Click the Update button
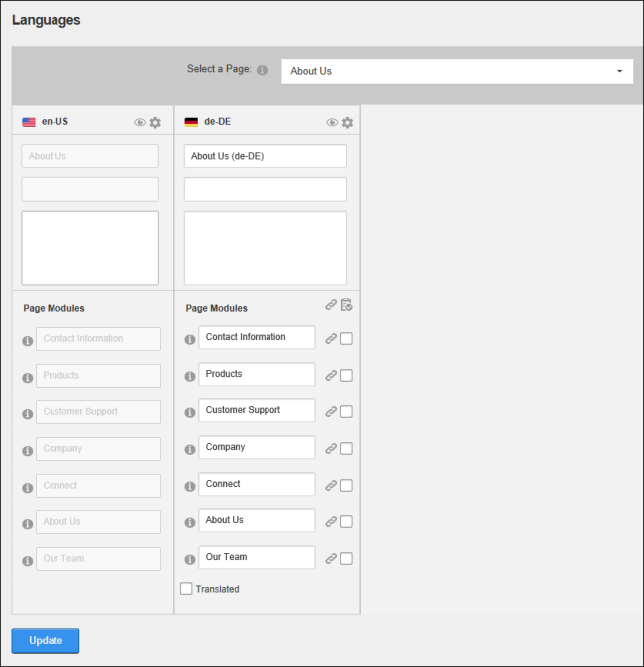Image resolution: width=644 pixels, height=667 pixels. (x=46, y=640)
